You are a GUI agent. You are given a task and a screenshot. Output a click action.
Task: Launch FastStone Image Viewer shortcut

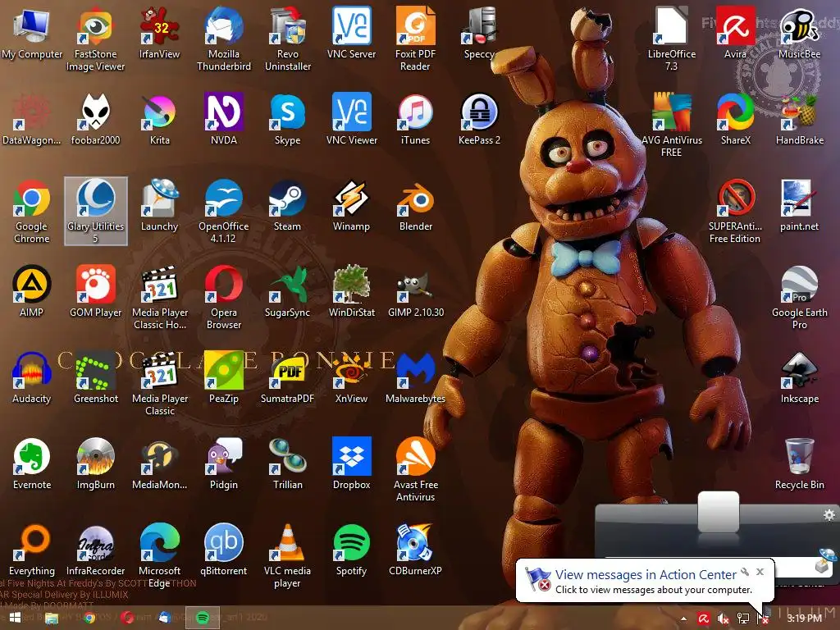pyautogui.click(x=95, y=39)
